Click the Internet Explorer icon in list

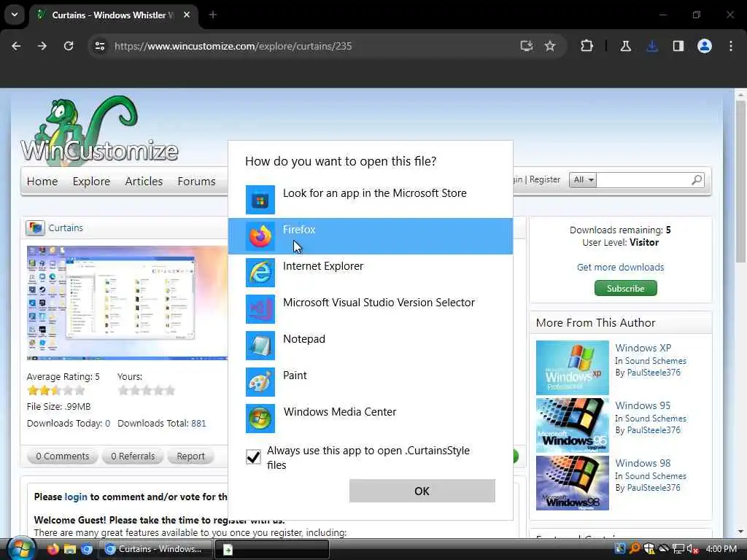(260, 273)
